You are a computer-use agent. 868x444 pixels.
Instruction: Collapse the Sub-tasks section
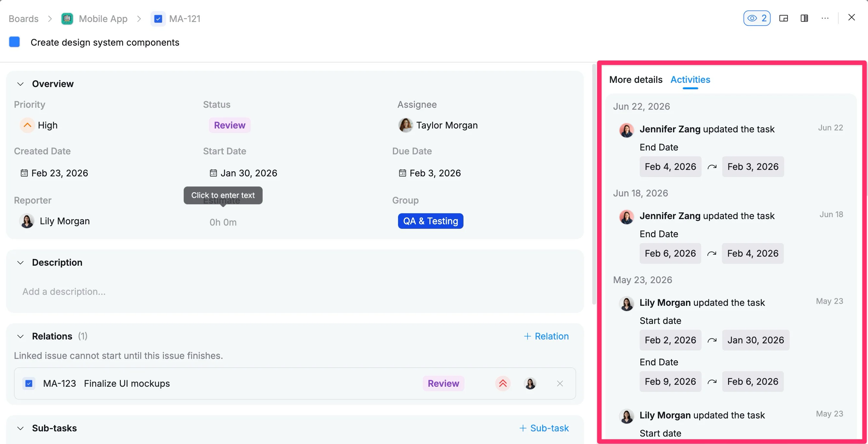click(20, 428)
